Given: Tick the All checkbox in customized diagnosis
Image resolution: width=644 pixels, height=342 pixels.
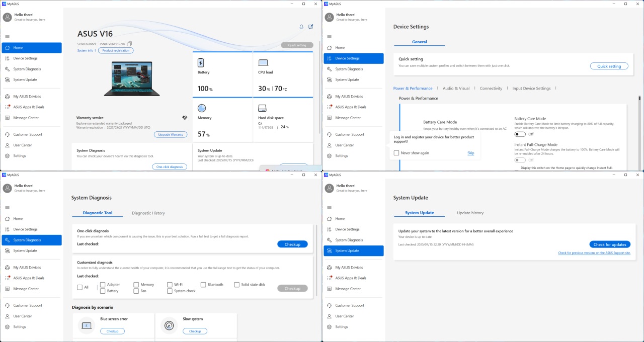Looking at the screenshot, I should click(79, 287).
